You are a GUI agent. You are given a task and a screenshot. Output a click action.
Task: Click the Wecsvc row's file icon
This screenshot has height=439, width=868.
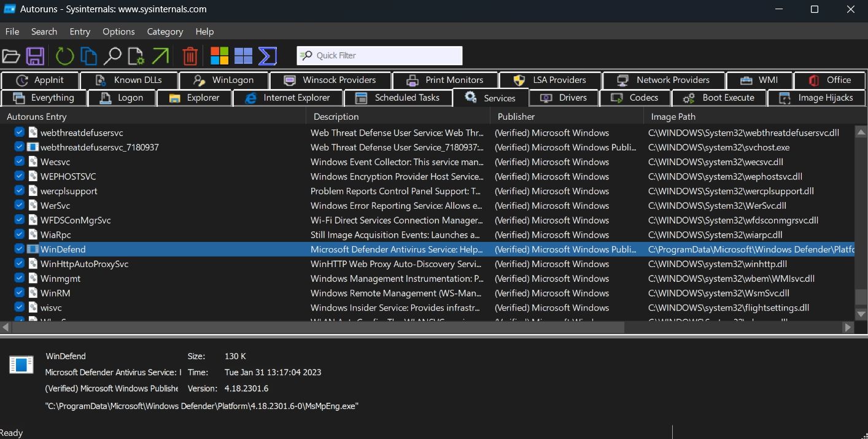click(33, 161)
